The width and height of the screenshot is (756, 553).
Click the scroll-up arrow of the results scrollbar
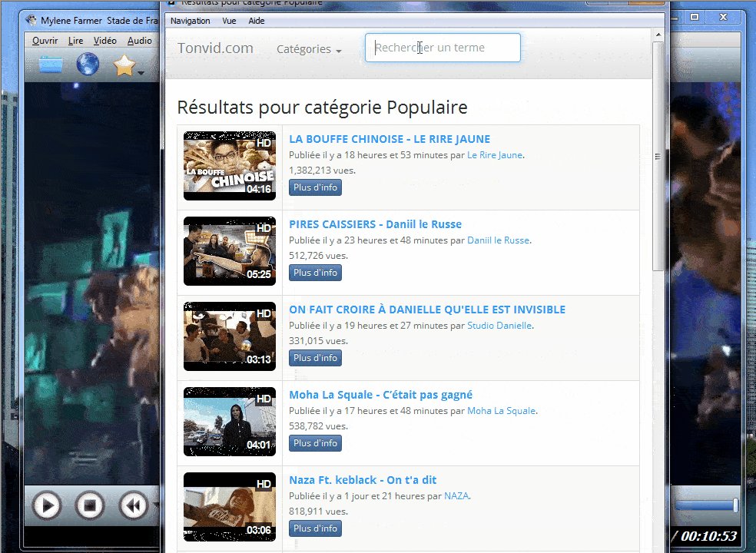point(658,35)
